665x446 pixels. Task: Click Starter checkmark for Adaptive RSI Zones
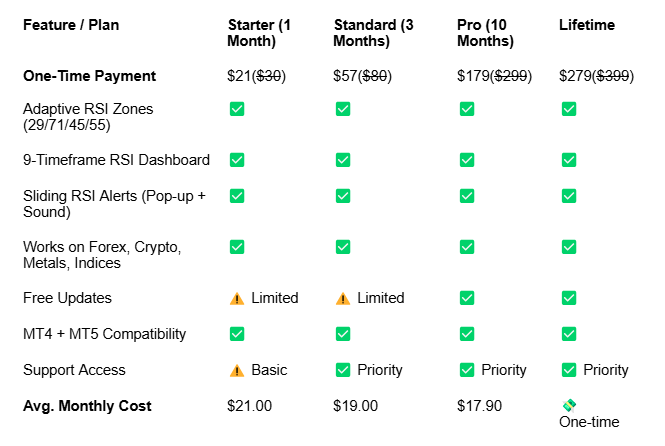tap(237, 109)
